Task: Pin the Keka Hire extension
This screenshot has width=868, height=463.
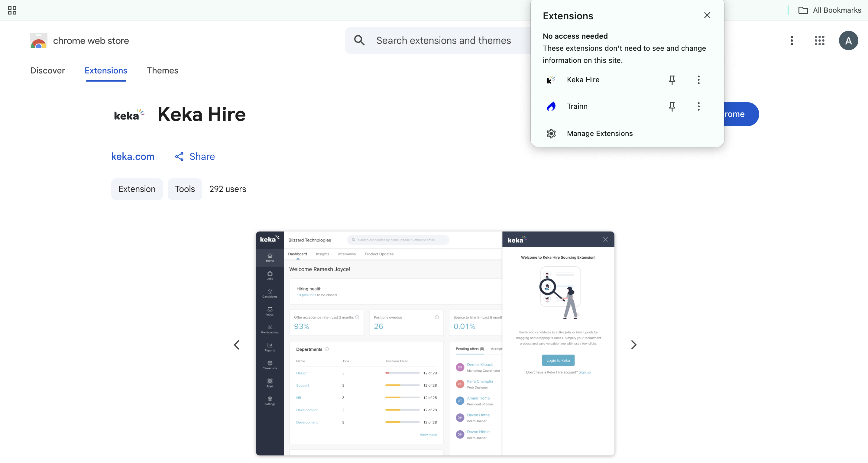Action: pos(672,80)
